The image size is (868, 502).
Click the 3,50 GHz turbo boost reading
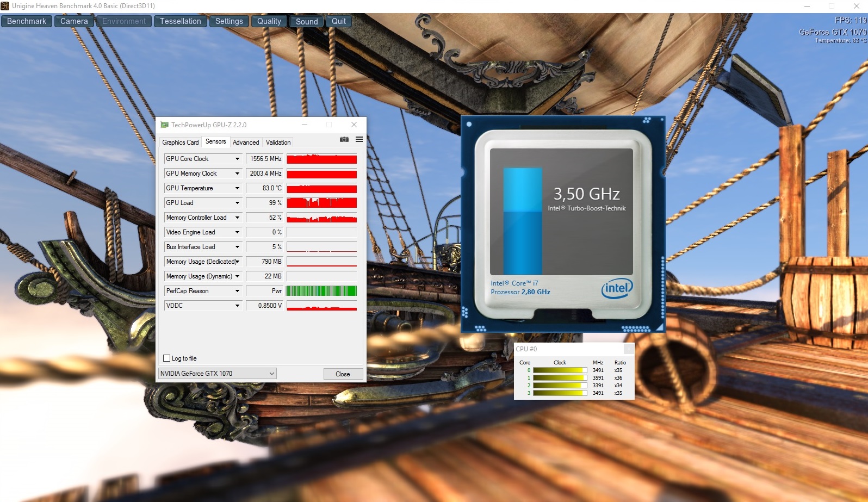coord(587,194)
